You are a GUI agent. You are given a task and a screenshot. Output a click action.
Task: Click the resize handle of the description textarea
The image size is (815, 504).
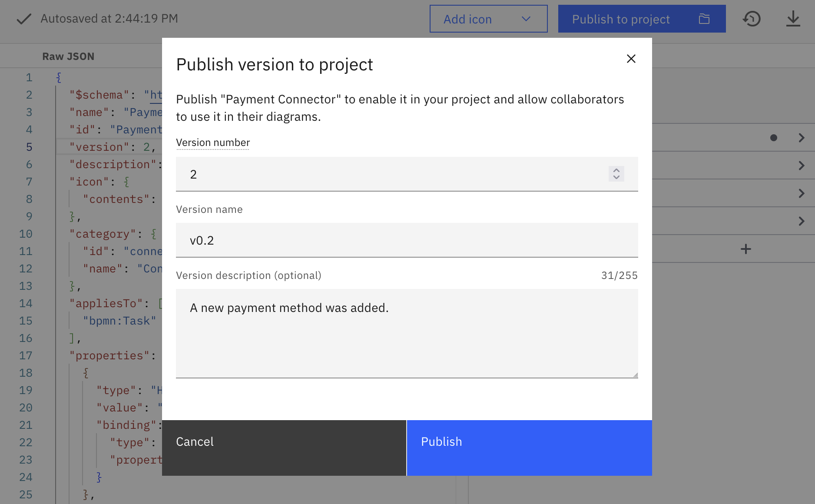(636, 375)
